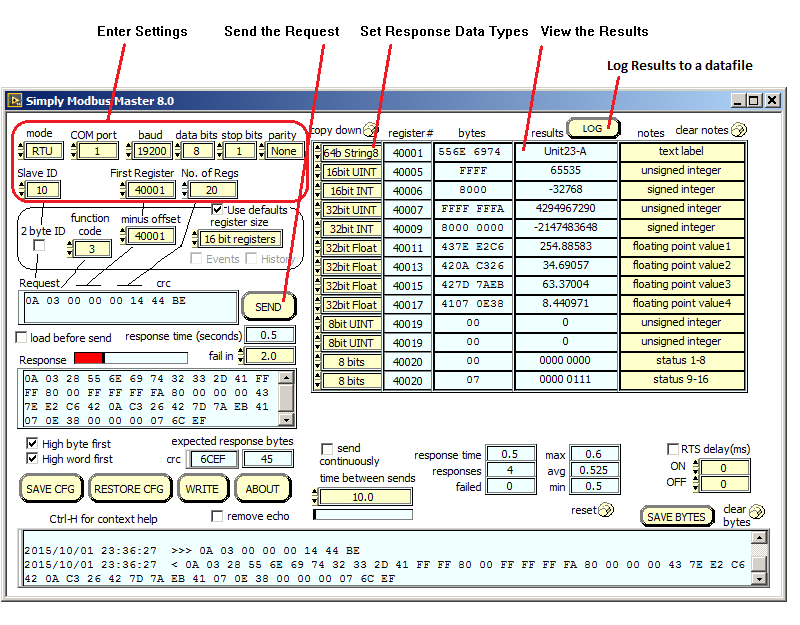Click the 437E E2C6 bytes cell
Image resolution: width=800 pixels, height=625 pixels.
pos(472,247)
